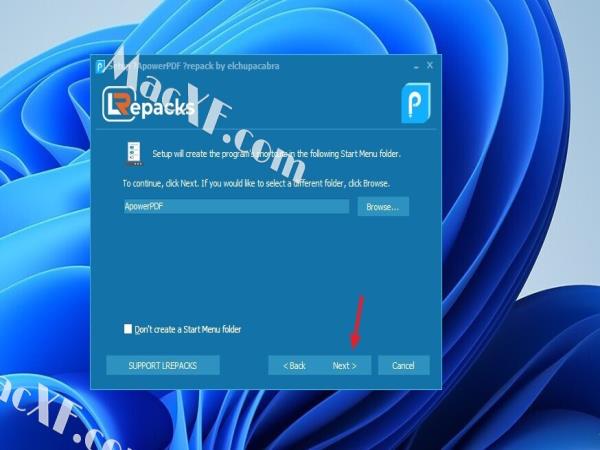Image resolution: width=600 pixels, height=450 pixels.
Task: Click the text 'To continue, click Next'
Action: 160,183
